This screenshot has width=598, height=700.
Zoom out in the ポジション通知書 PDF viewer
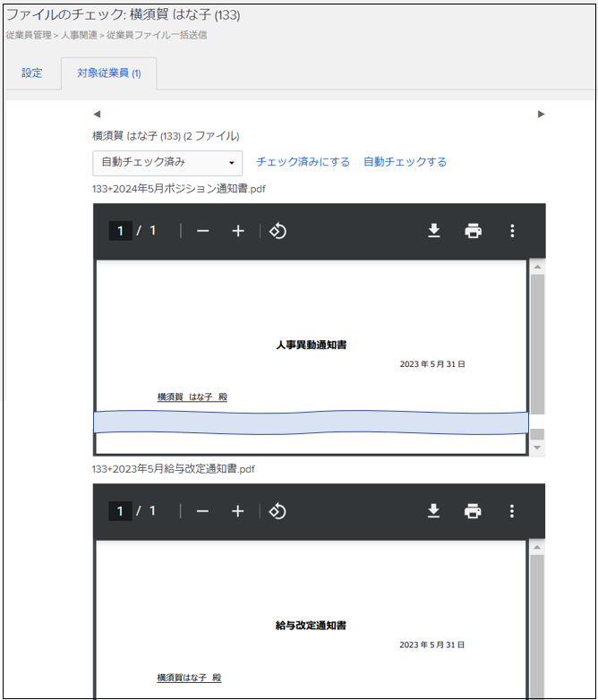(202, 231)
